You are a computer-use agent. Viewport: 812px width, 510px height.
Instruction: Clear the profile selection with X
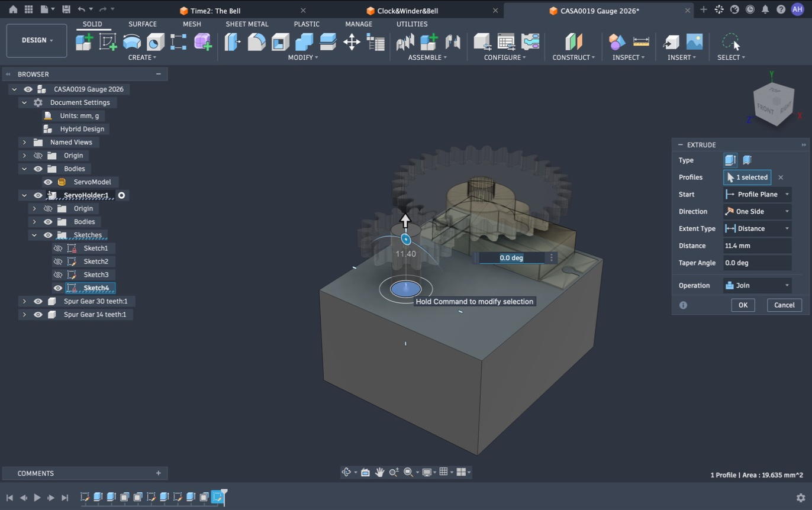point(781,177)
